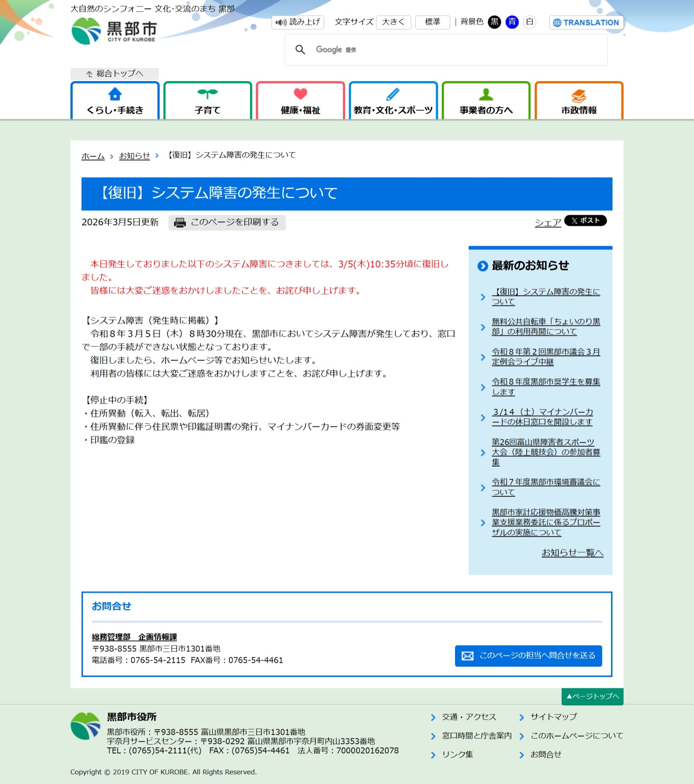Open the くらし・手続き tab

[115, 101]
